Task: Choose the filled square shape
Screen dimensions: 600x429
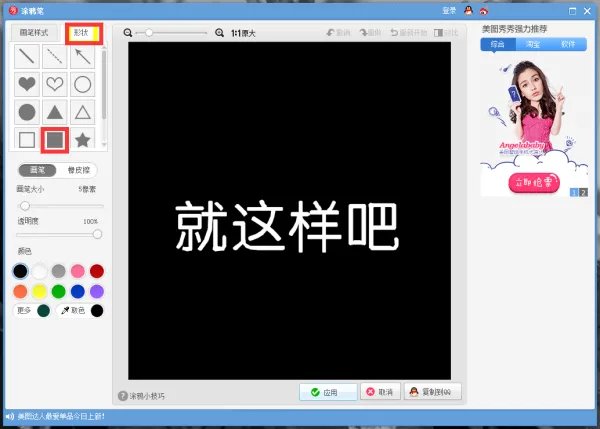Action: tap(55, 140)
